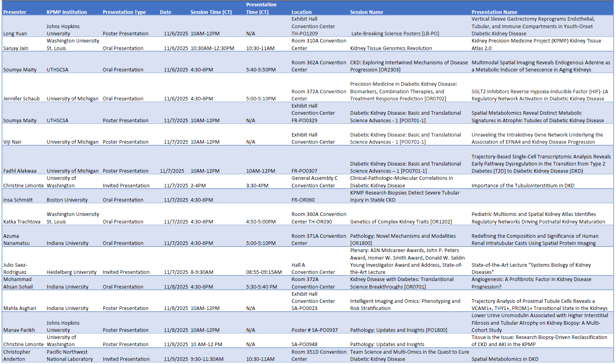616x364 pixels.
Task: Select Pacific Northwest National Laboratory cell
Action: click(70, 355)
